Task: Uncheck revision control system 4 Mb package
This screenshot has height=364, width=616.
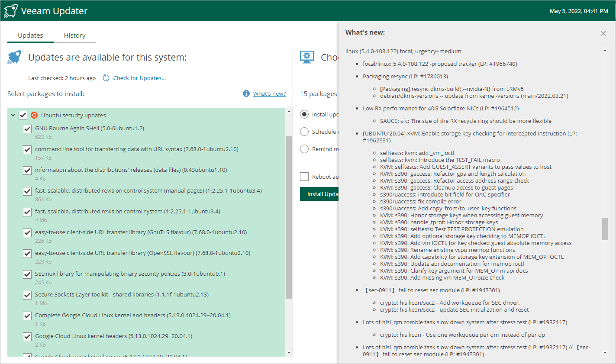Action: click(x=27, y=212)
